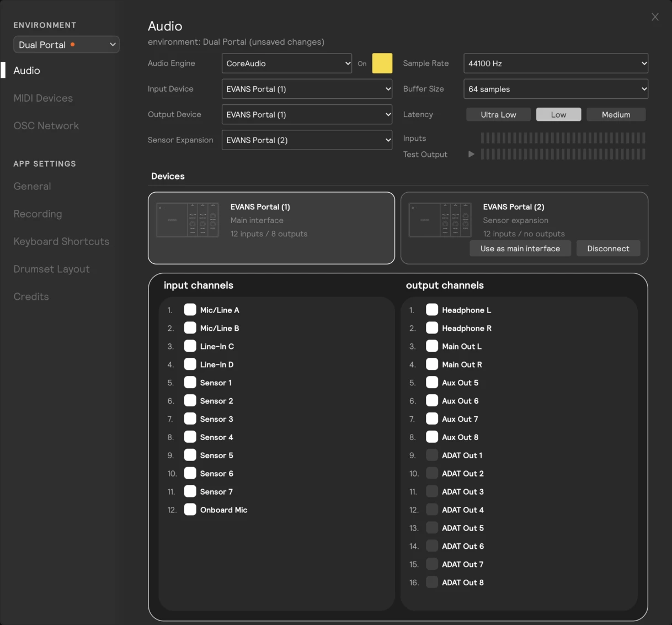The width and height of the screenshot is (672, 625).
Task: Enable ADAT Out 3 output checkbox
Action: click(432, 492)
